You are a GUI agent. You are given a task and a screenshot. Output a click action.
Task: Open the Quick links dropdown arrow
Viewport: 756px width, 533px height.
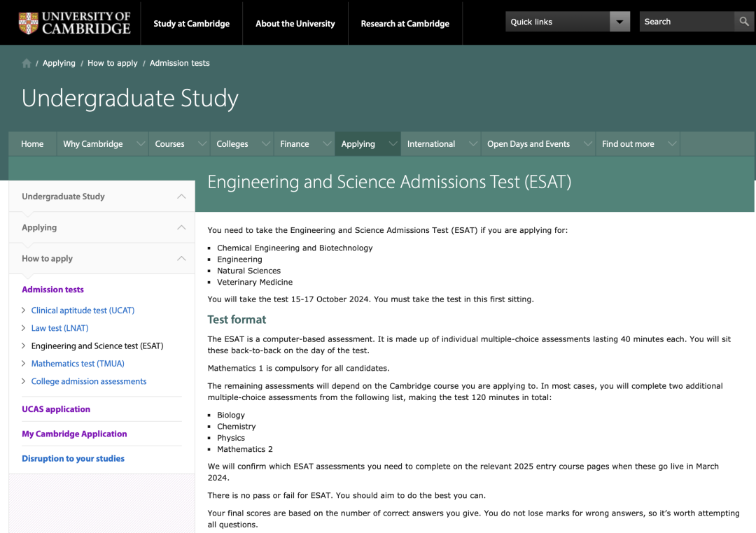pos(619,22)
